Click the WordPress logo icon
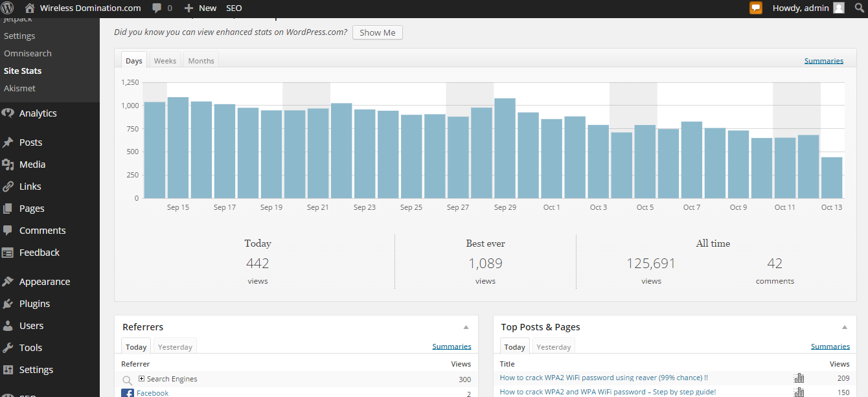 [8, 8]
